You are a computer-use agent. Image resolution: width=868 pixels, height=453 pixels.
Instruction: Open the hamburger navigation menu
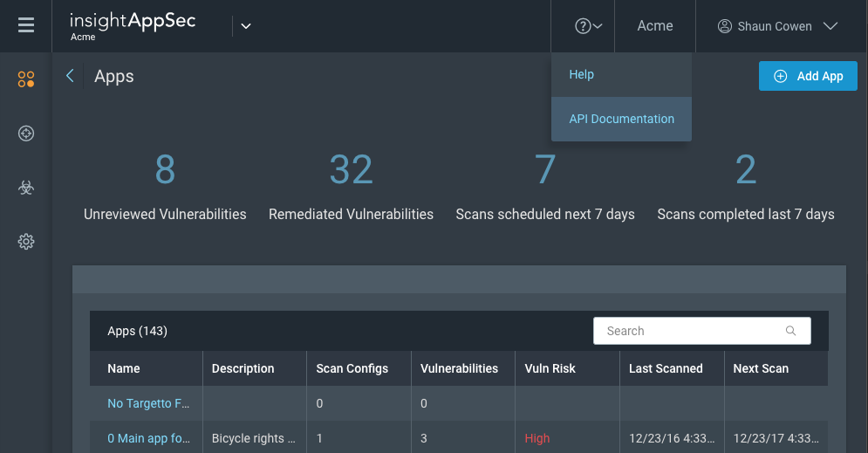(26, 26)
